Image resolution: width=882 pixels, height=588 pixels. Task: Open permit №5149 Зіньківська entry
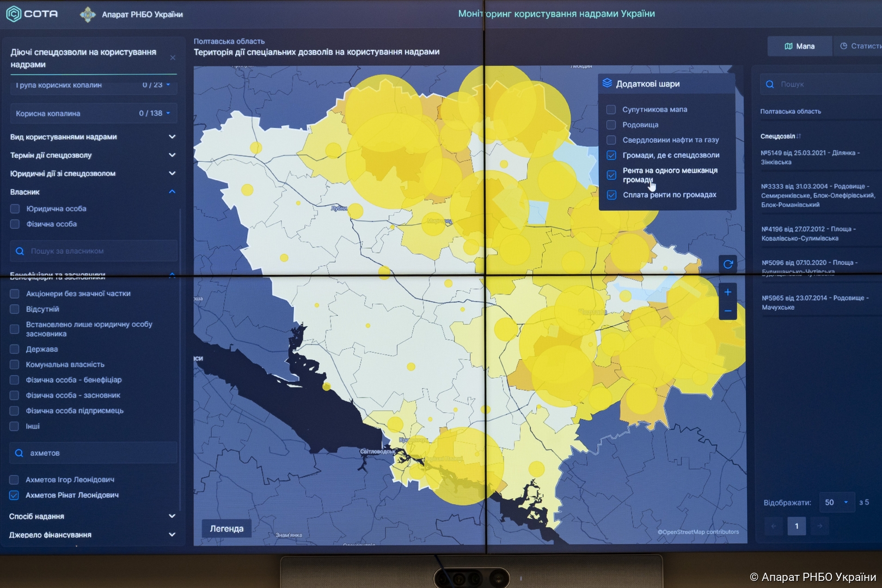(x=810, y=157)
